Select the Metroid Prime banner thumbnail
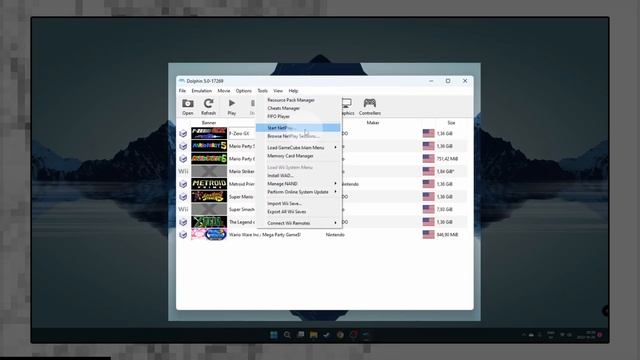Image resolution: width=640 pixels, height=360 pixels. point(209,184)
